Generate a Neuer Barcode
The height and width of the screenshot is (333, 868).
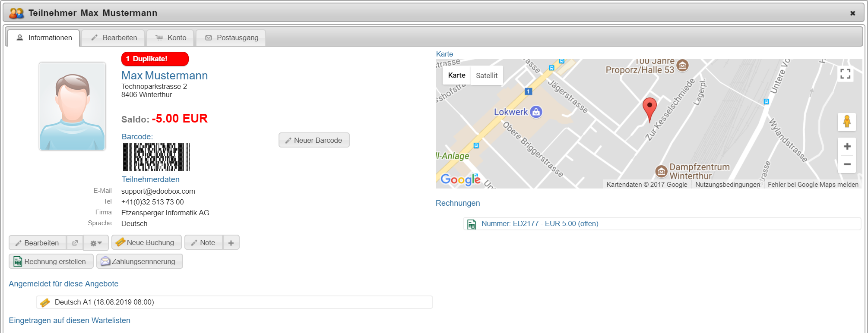[314, 140]
